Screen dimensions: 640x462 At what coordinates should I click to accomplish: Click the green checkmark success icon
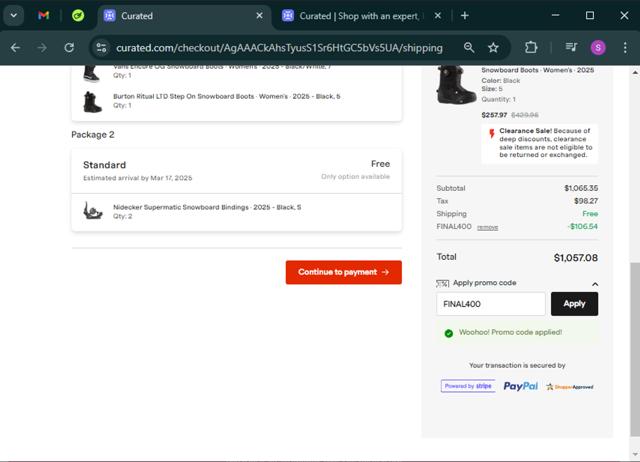pyautogui.click(x=449, y=333)
